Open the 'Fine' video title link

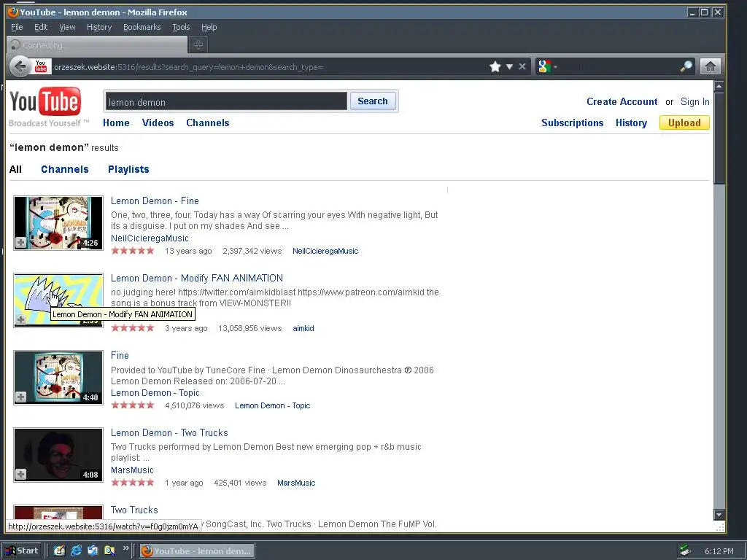120,355
